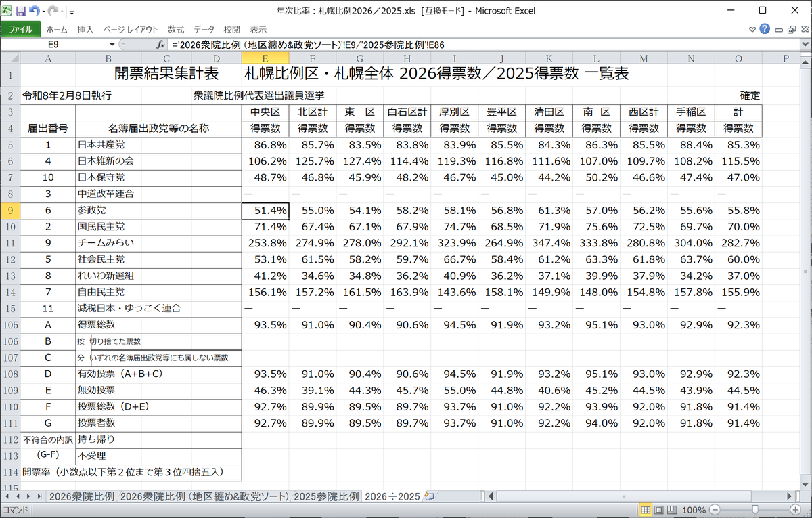Switch to Page Break Preview in status bar
Viewport: 812px width, 518px height.
(x=671, y=510)
